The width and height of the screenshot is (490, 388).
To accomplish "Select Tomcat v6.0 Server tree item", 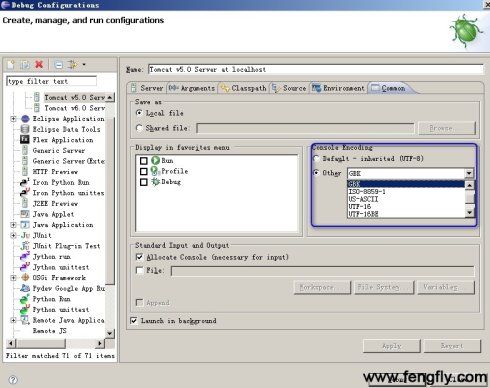I will 75,108.
